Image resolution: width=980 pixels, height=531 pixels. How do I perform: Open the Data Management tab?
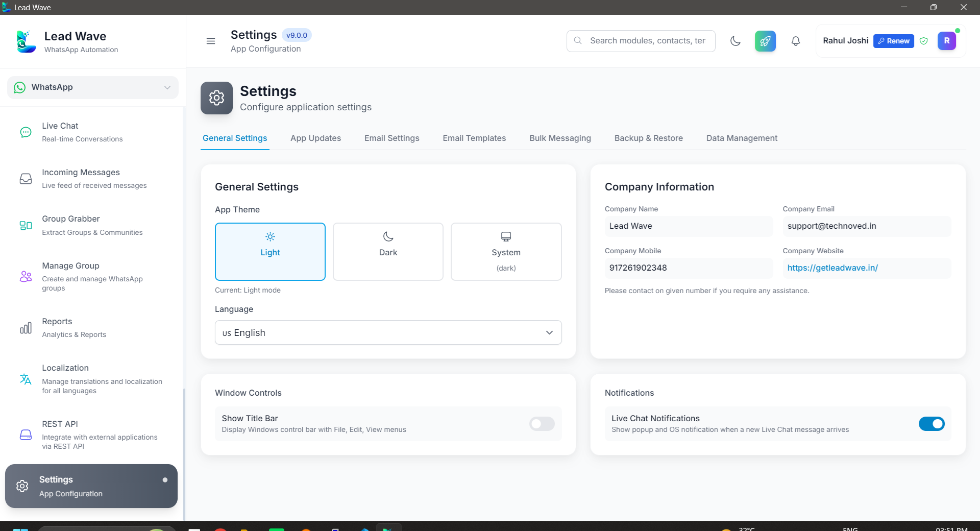pyautogui.click(x=742, y=138)
